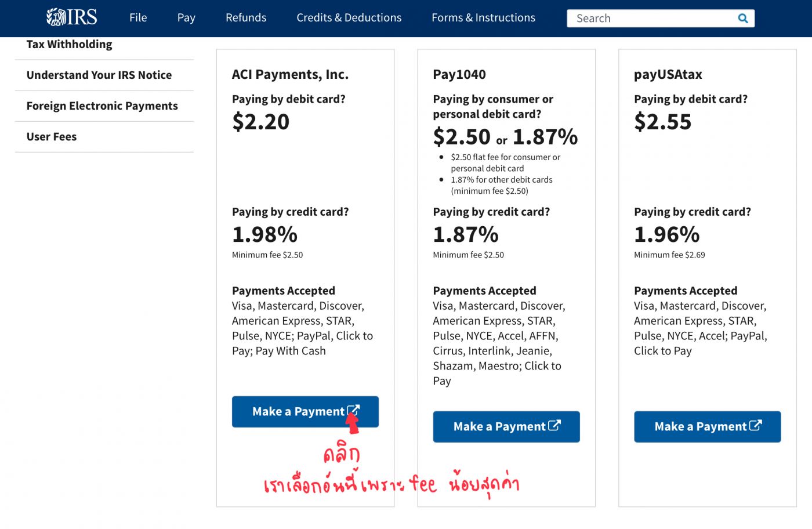Click the ACI Payments, Inc. heading
Screen dimensions: 812x529
click(290, 74)
